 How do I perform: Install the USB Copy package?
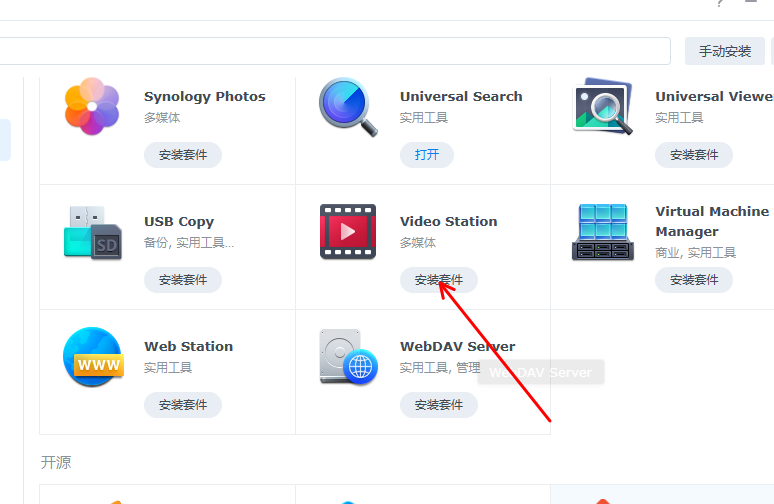(183, 280)
